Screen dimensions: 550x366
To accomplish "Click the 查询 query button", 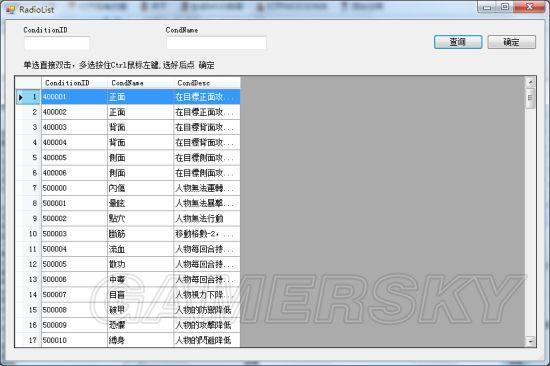I will [458, 42].
